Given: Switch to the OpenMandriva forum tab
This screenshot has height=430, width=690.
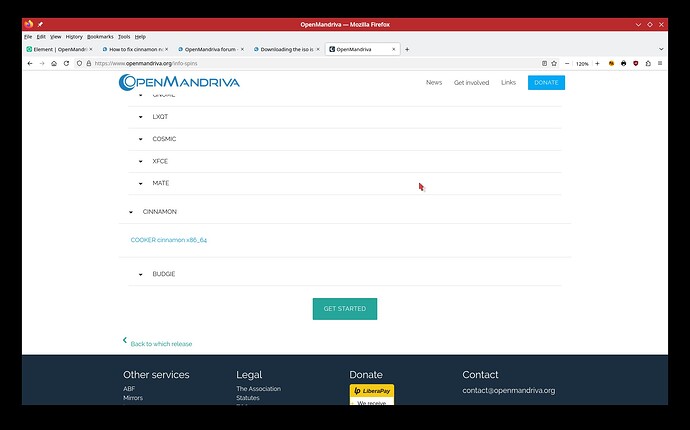Looking at the screenshot, I should coord(210,49).
